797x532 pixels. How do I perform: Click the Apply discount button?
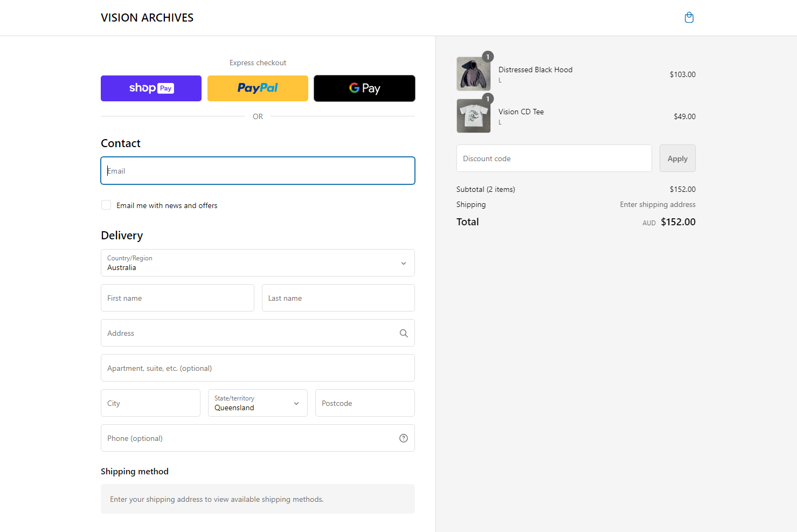(677, 158)
